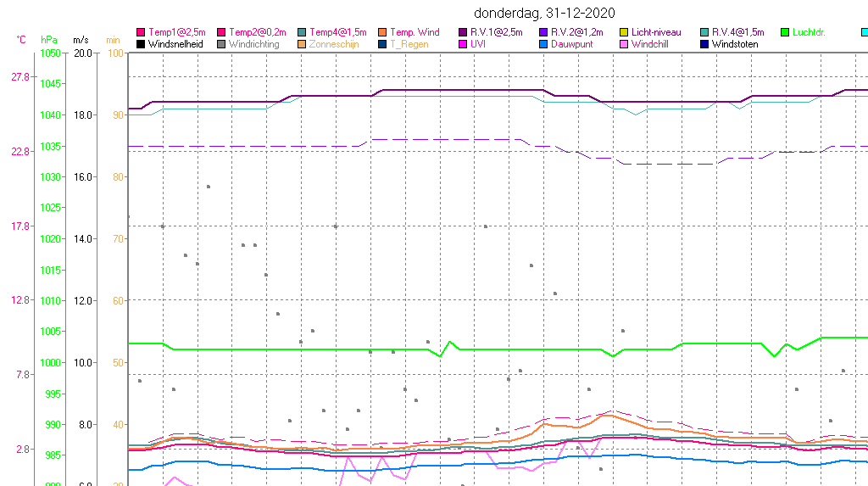This screenshot has height=486, width=868.
Task: Select the Luchtdr. legend item
Action: pos(808,32)
